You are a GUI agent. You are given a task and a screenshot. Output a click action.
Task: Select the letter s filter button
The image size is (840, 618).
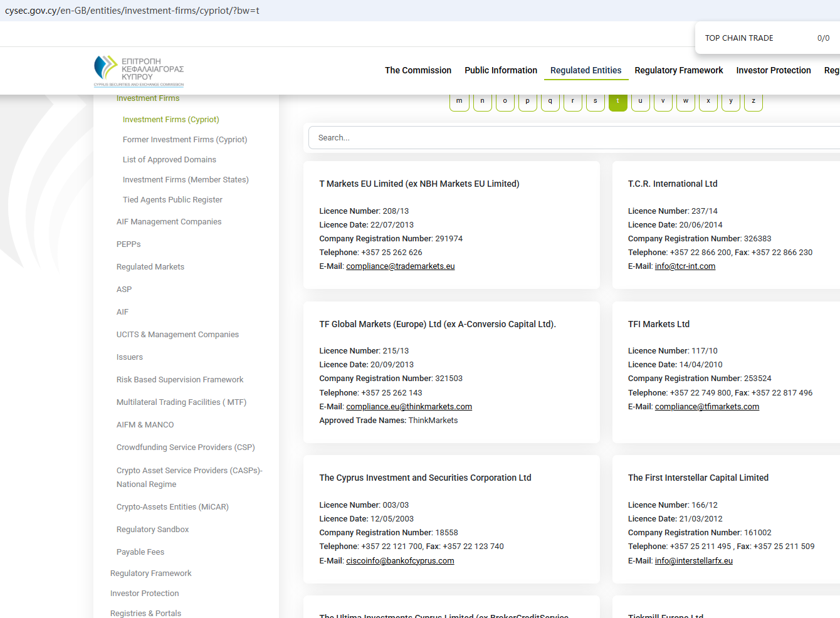595,102
